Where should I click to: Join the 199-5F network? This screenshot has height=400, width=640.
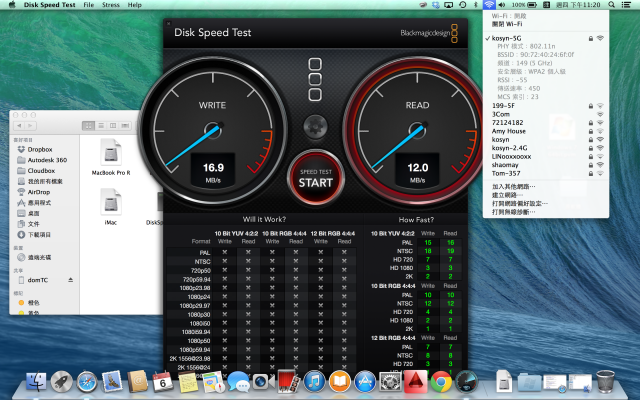(x=546, y=106)
